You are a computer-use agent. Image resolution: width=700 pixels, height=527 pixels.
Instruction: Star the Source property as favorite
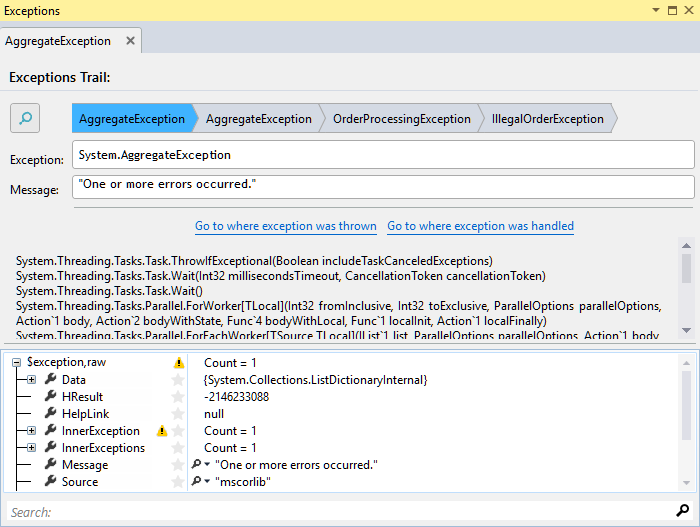[x=178, y=481]
